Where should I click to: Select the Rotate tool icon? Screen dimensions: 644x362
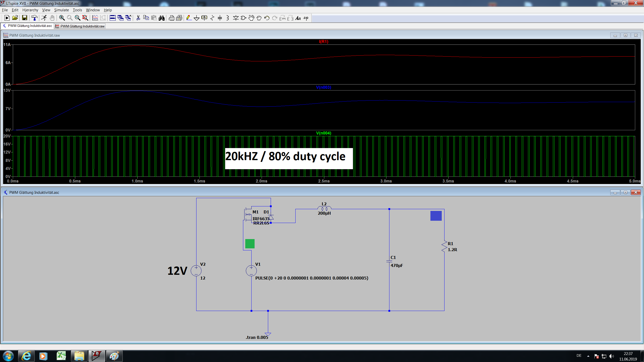[x=283, y=18]
